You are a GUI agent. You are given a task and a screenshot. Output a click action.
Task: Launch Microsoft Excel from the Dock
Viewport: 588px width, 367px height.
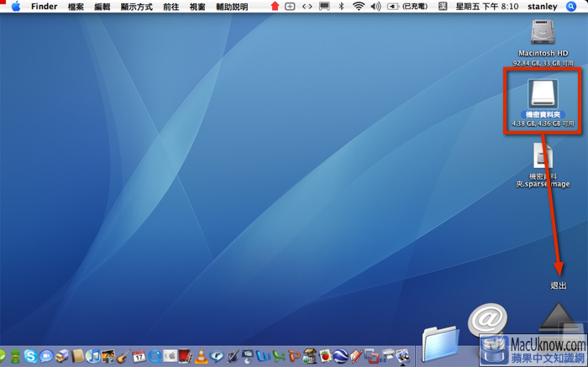pyautogui.click(x=279, y=356)
